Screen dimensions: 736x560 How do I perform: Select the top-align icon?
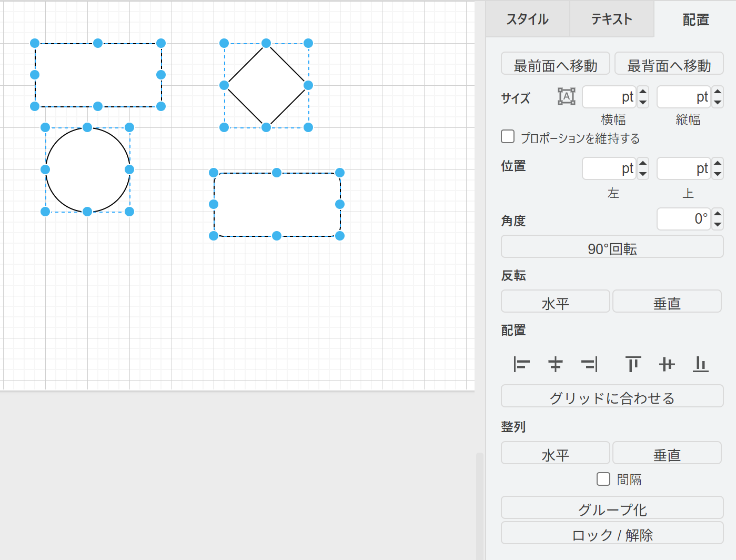pos(632,364)
